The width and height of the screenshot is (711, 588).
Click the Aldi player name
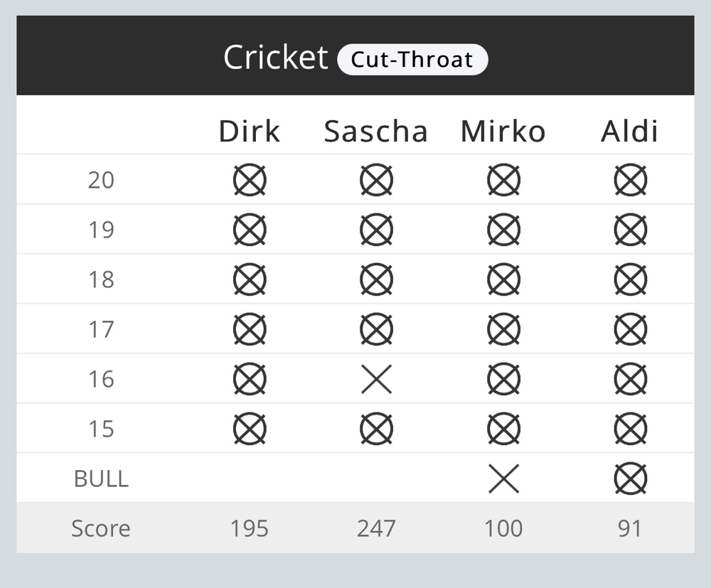click(629, 132)
